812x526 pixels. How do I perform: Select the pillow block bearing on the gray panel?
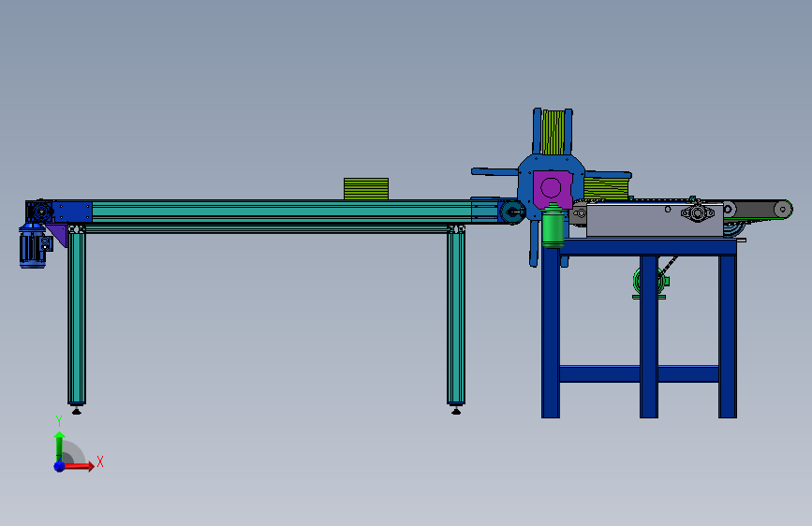tap(698, 212)
